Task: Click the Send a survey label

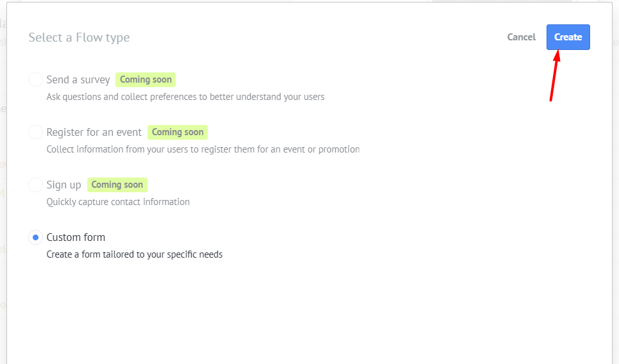Action: coord(78,79)
